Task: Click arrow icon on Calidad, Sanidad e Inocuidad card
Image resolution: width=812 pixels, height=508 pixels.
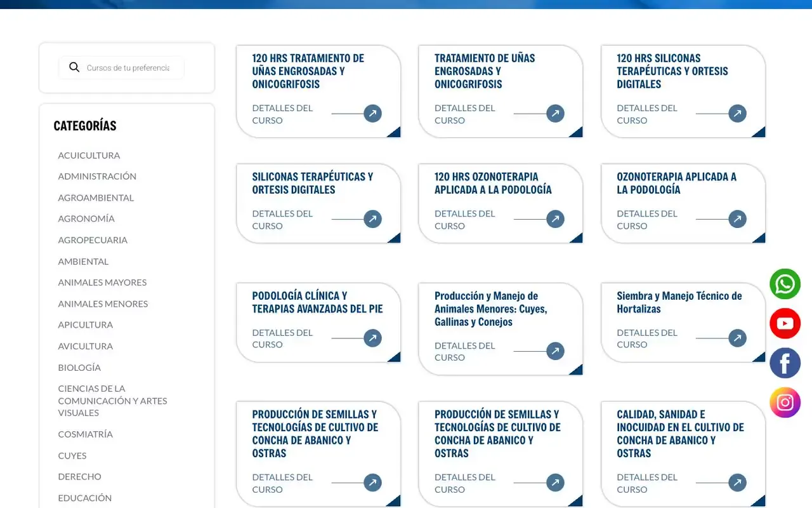Action: (x=737, y=483)
